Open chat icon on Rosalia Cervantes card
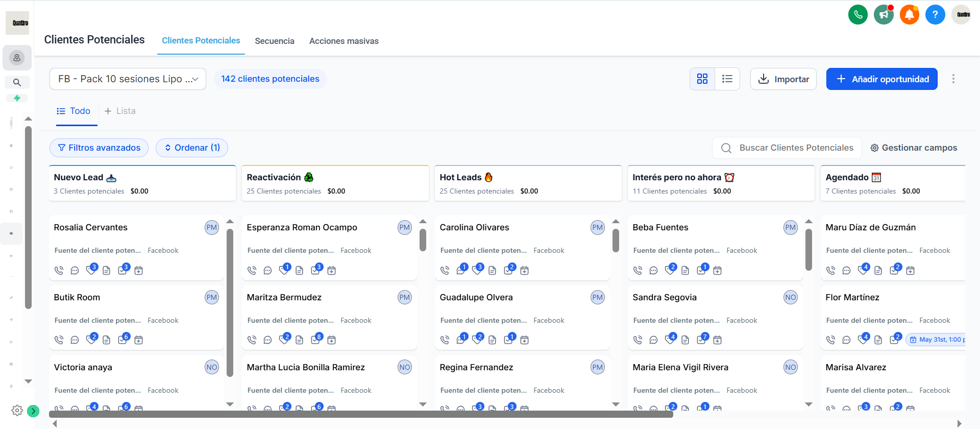This screenshot has height=429, width=980. pos(75,270)
